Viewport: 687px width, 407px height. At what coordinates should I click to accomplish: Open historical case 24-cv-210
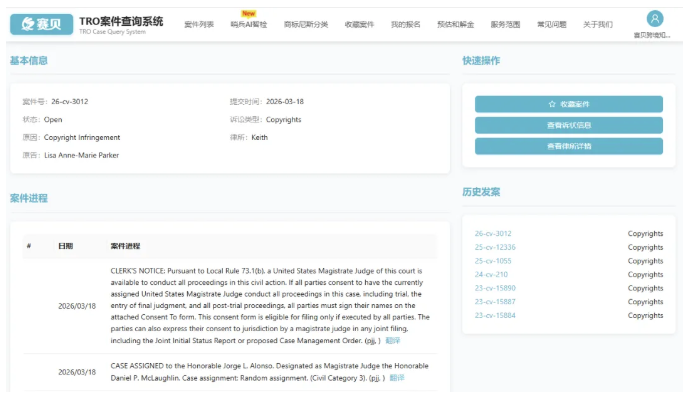tap(491, 274)
